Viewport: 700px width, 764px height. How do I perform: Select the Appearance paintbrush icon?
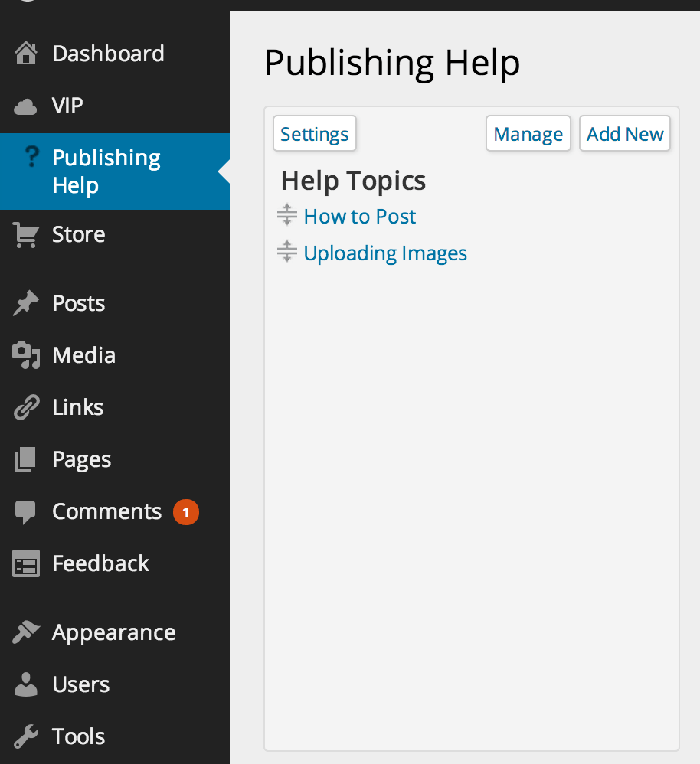coord(25,632)
